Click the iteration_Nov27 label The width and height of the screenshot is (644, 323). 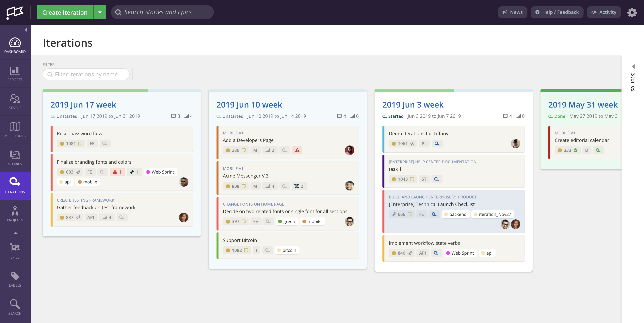(x=492, y=214)
